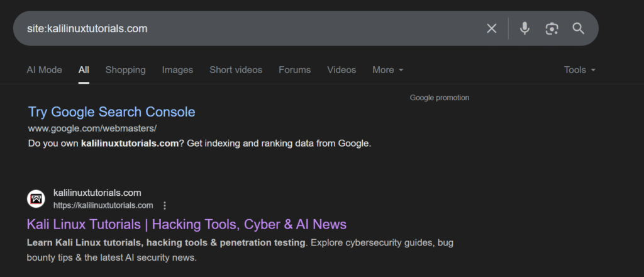This screenshot has height=277, width=644.
Task: Go to the Short videos tab
Action: (x=236, y=70)
